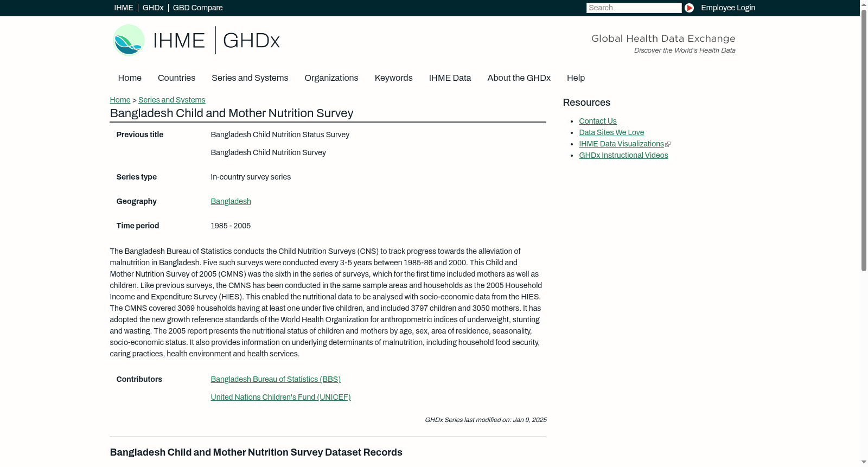Open IHME Data Visualizations link

click(621, 144)
